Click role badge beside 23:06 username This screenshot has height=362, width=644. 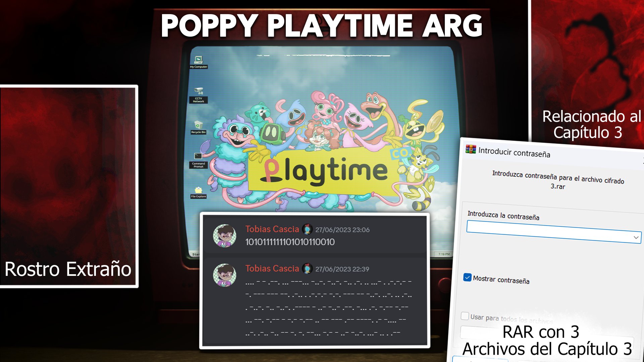(307, 229)
